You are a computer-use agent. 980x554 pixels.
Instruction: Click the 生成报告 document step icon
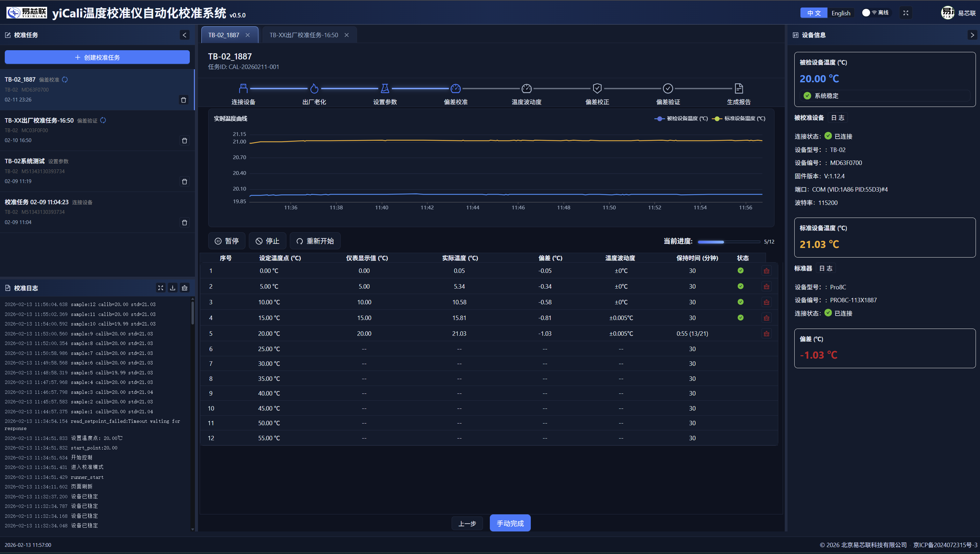tap(739, 88)
